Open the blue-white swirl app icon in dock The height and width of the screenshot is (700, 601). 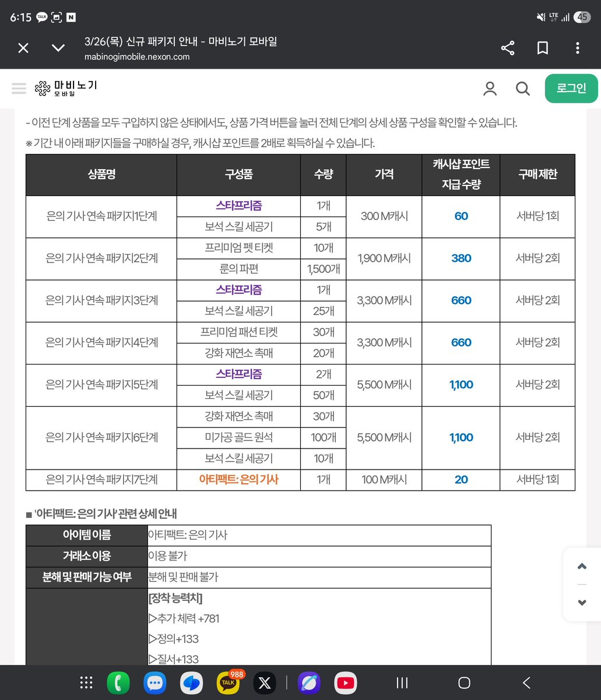[191, 682]
